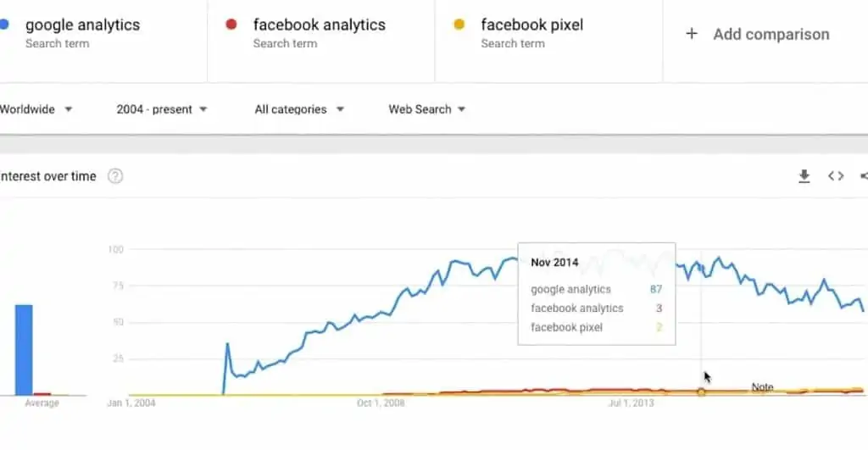This screenshot has height=450, width=868.
Task: Open the Interest over time help icon
Action: [x=115, y=176]
